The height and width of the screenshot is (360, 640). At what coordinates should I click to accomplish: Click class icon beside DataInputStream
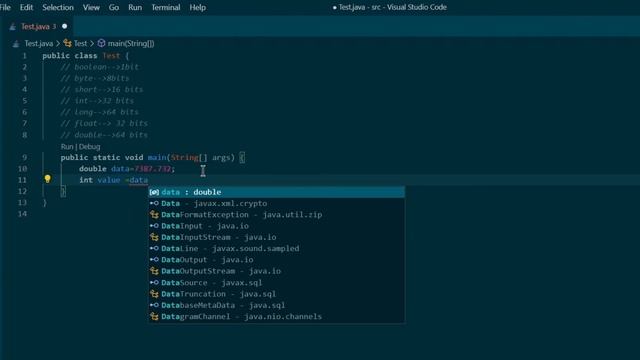(154, 237)
